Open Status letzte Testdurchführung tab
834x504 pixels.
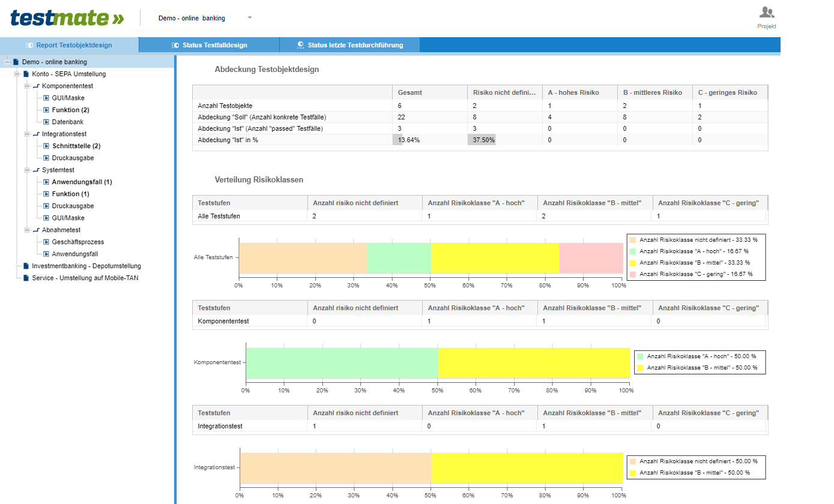pos(349,45)
